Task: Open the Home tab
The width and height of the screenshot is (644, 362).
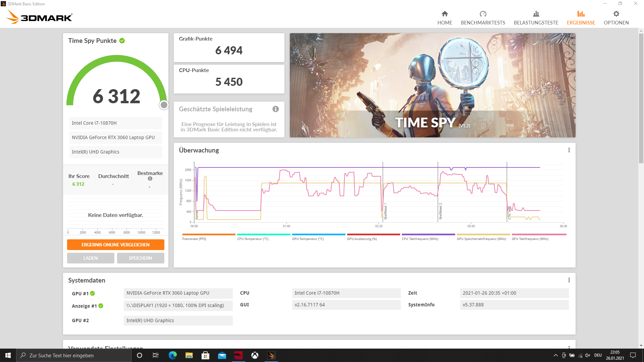Action: point(444,18)
